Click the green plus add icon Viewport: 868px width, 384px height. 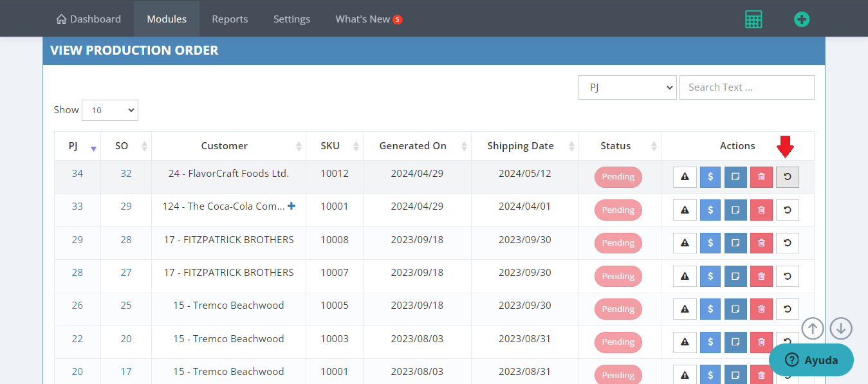tap(801, 19)
